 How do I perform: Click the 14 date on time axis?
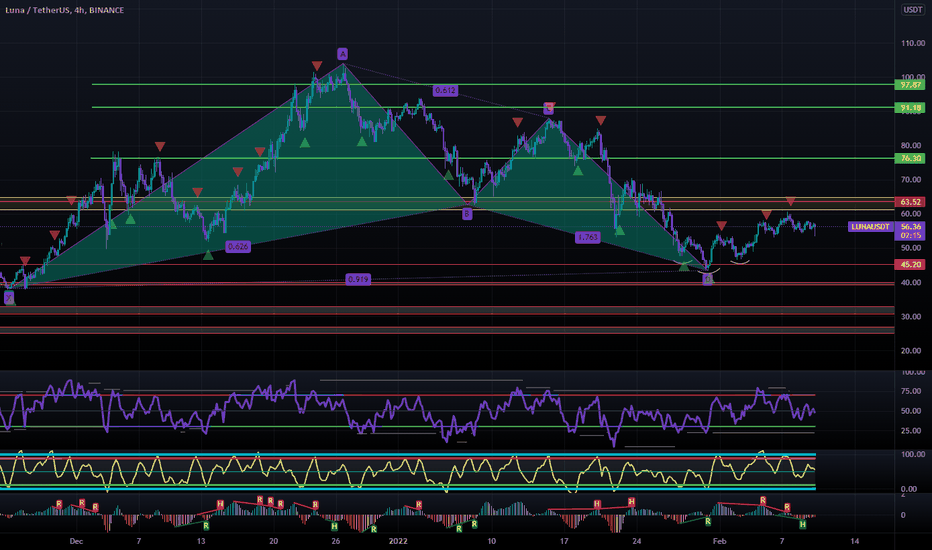pos(855,541)
